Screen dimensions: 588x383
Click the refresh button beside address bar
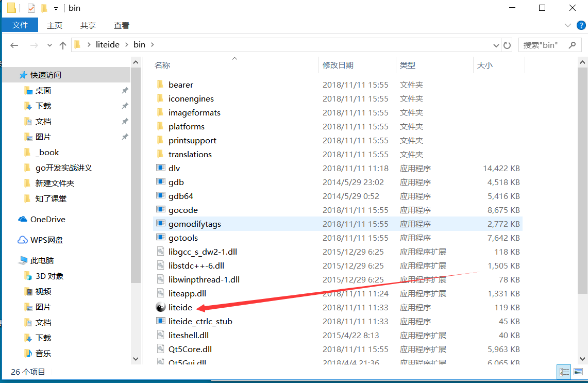[507, 45]
